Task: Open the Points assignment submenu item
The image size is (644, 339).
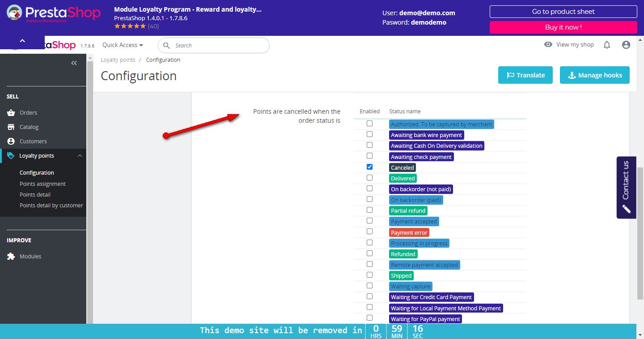Action: (x=42, y=184)
